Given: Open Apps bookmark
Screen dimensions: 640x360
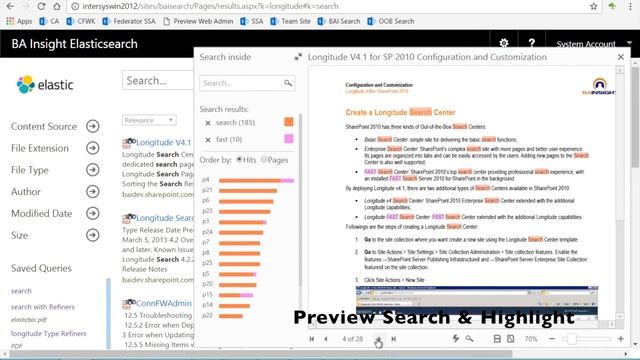Looking at the screenshot, I should click(x=19, y=21).
